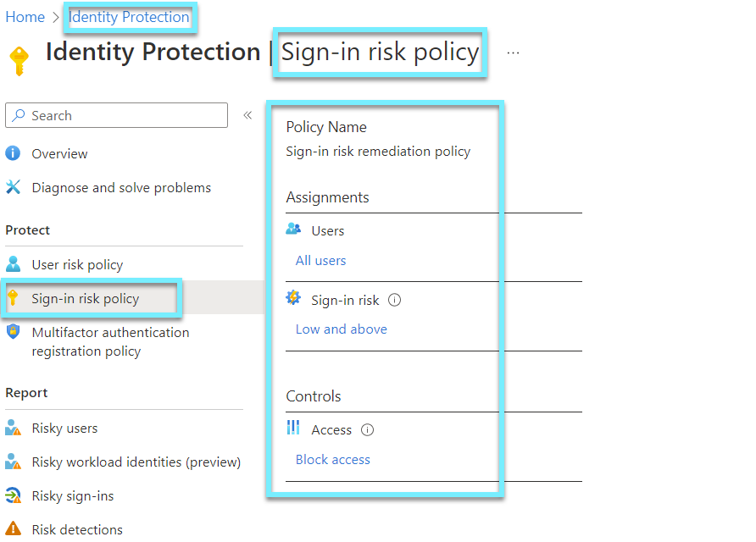The height and width of the screenshot is (542, 756).
Task: Click the Users assignment people icon
Action: point(293,230)
